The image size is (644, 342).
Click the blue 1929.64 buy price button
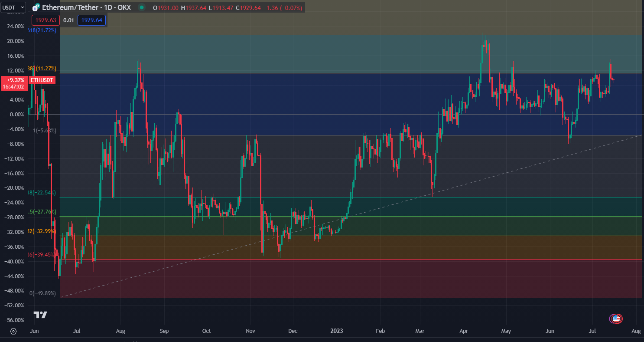[x=91, y=20]
